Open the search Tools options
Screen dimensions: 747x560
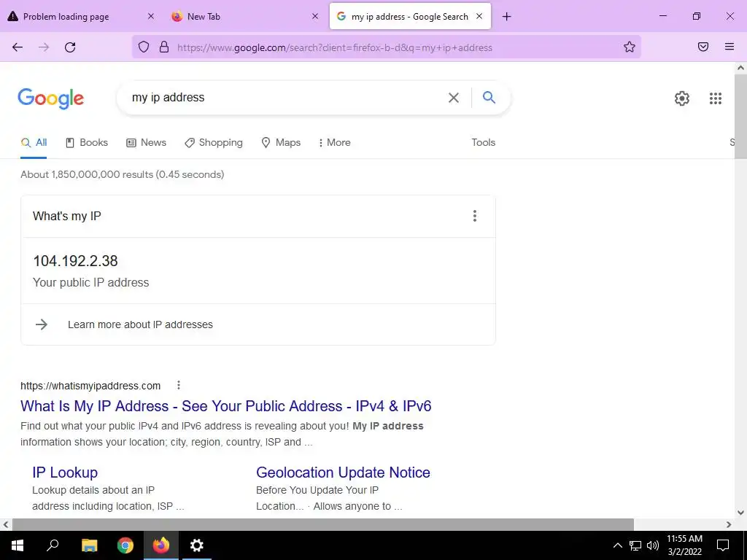tap(483, 142)
